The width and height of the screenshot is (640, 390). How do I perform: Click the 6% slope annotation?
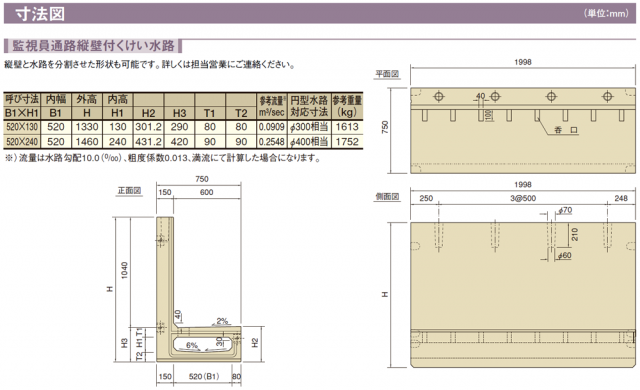[x=192, y=345]
